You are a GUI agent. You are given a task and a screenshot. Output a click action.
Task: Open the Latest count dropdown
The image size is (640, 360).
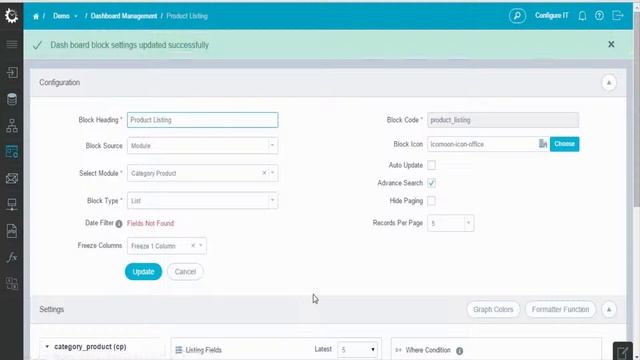[x=358, y=349]
